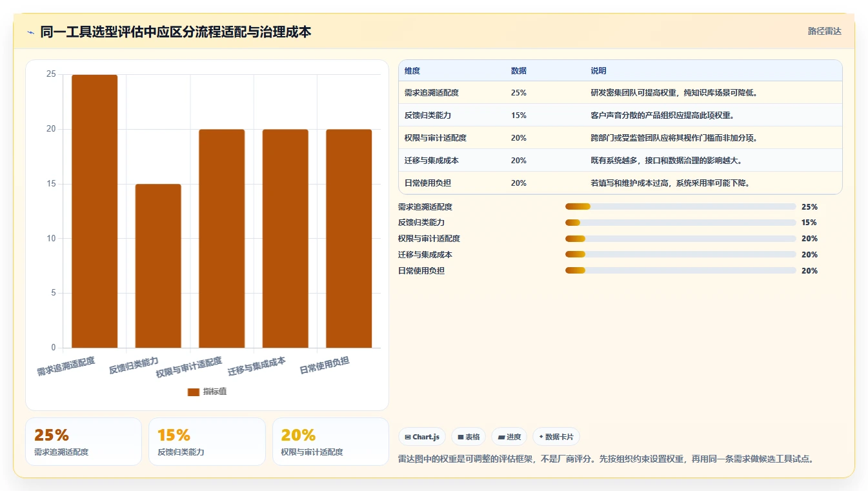The width and height of the screenshot is (868, 491).
Task: Click the 15% value beside 反馈归类能力 progress bar
Action: click(x=809, y=223)
